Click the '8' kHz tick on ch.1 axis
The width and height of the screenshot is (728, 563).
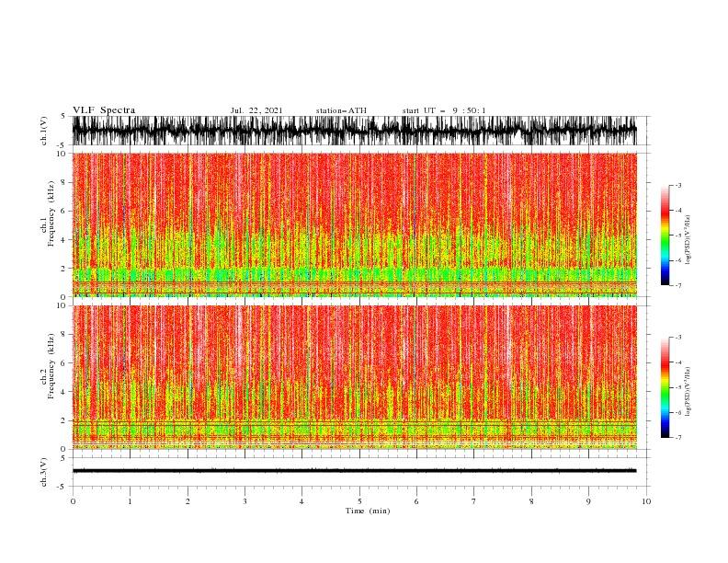pyautogui.click(x=64, y=182)
